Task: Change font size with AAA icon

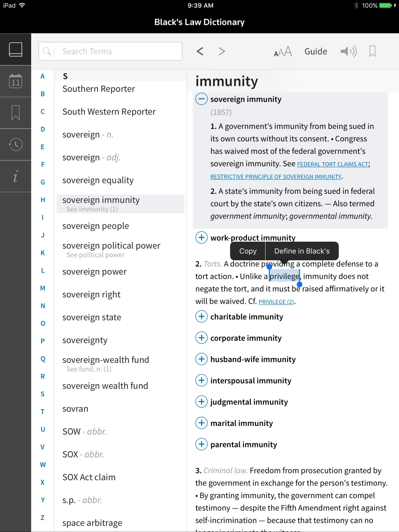Action: tap(283, 51)
